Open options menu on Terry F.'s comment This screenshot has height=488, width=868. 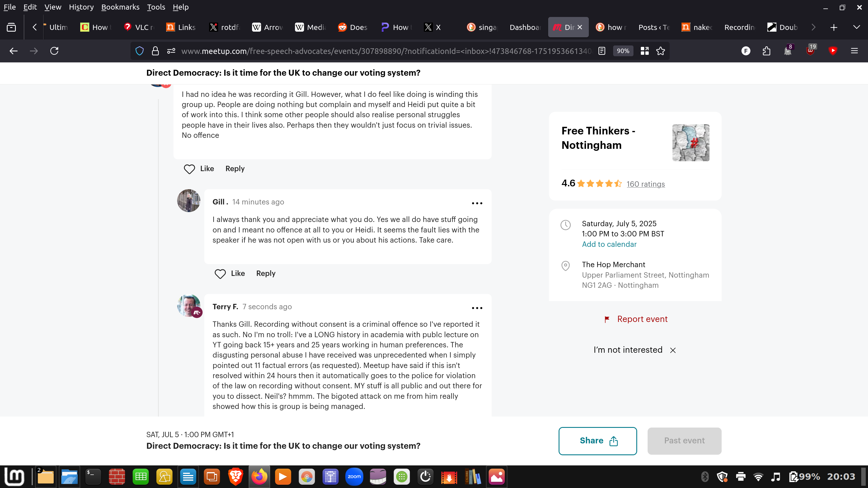pyautogui.click(x=477, y=308)
